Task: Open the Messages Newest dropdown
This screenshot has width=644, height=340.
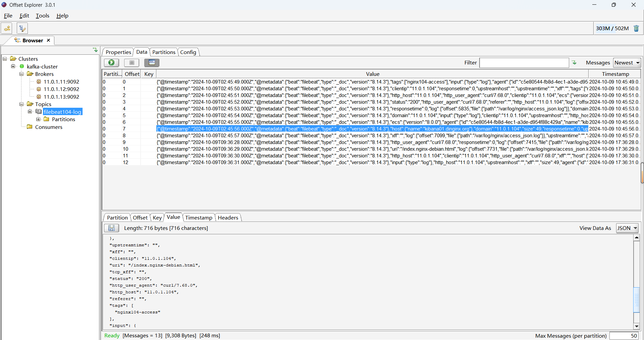Action: [x=627, y=63]
